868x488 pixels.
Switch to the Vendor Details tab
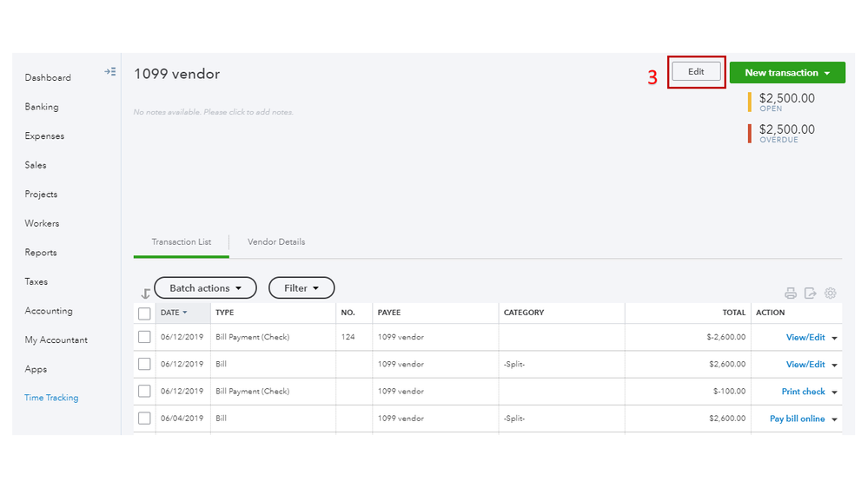276,242
